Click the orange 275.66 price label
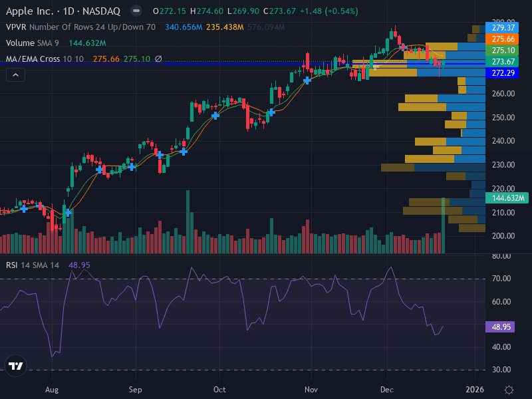Image resolution: width=532 pixels, height=399 pixels. (502, 39)
